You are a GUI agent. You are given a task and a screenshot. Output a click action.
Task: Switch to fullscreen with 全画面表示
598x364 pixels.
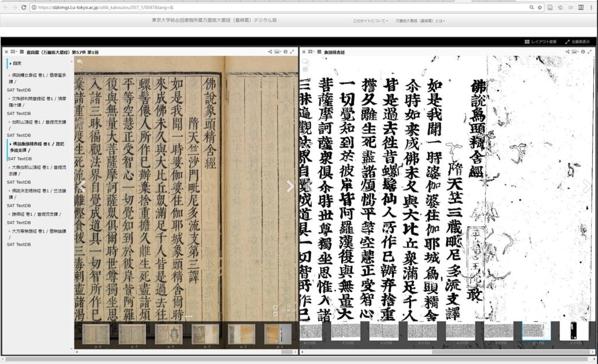click(578, 41)
